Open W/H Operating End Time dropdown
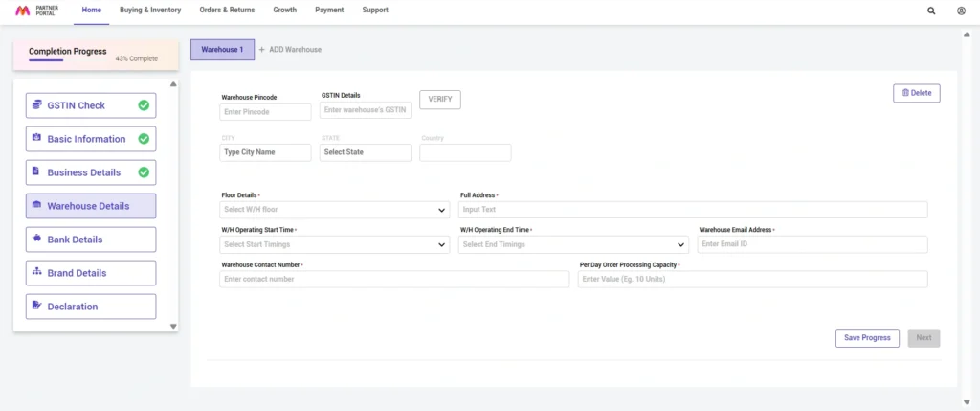The width and height of the screenshot is (980, 411). click(x=573, y=244)
